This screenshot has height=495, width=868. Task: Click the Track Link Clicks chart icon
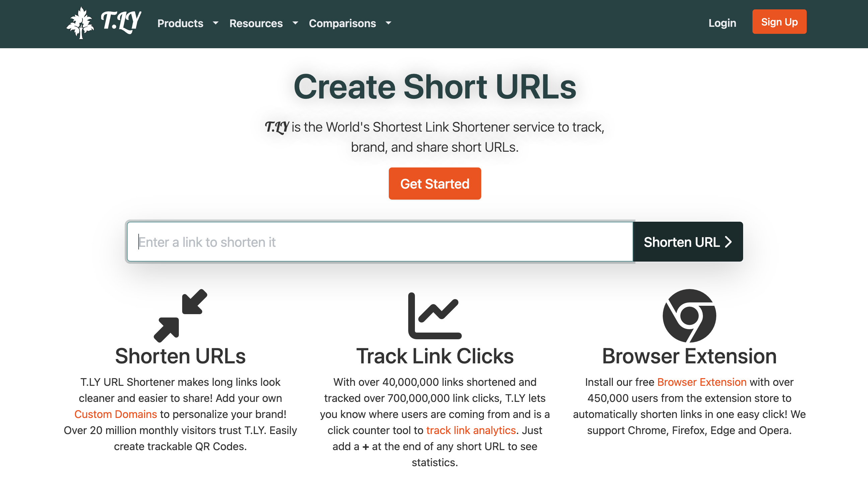coord(435,315)
